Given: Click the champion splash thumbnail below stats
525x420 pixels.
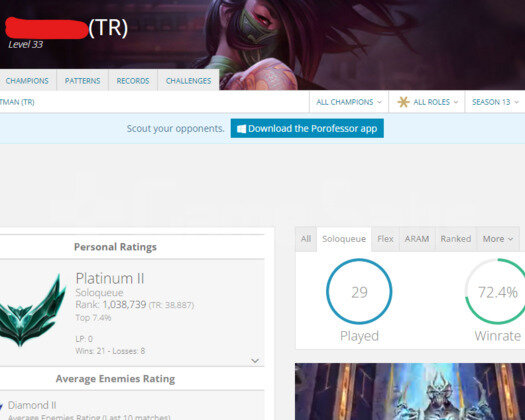Looking at the screenshot, I should 410,392.
